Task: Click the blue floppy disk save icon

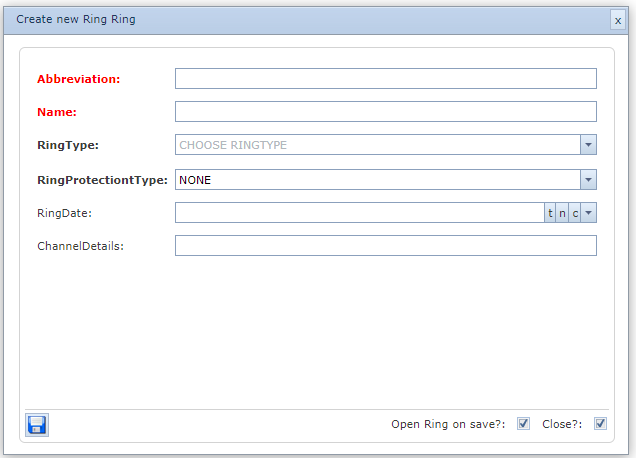Action: 37,424
